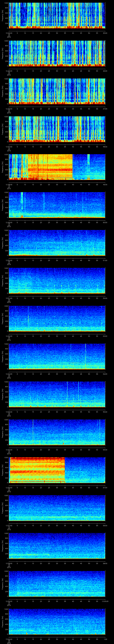This screenshot has width=114, height=644.
Task: Open the spectrogram starting at 12:54:00
Action: point(57,394)
